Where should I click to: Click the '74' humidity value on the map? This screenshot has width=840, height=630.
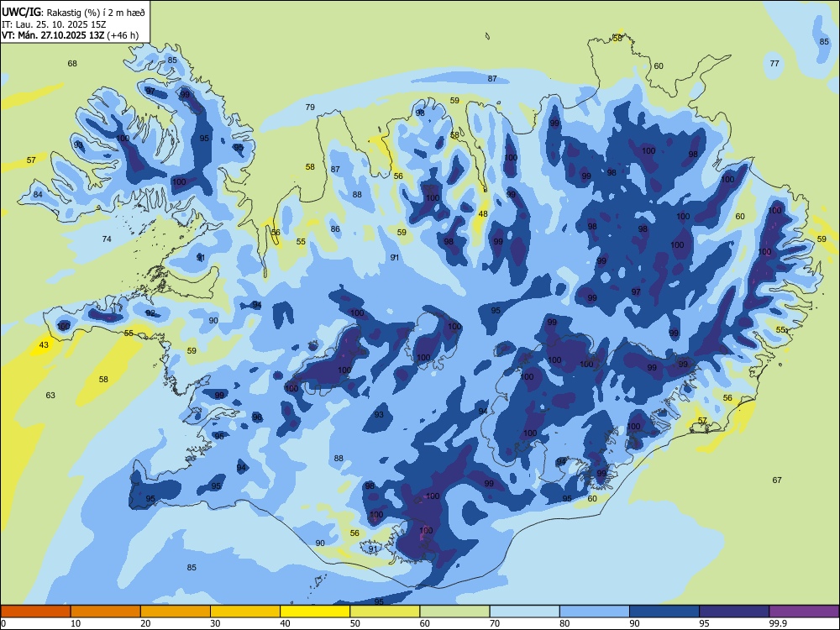[x=107, y=239]
